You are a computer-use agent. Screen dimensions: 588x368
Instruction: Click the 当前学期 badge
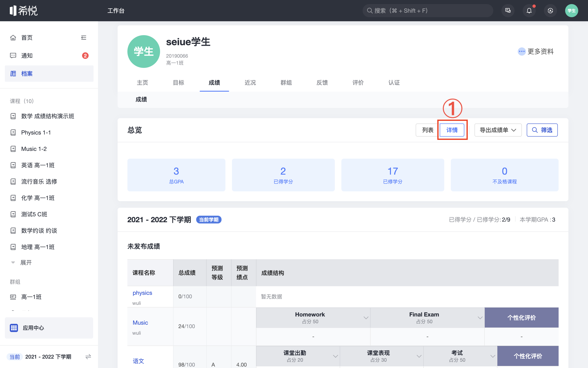(x=208, y=220)
